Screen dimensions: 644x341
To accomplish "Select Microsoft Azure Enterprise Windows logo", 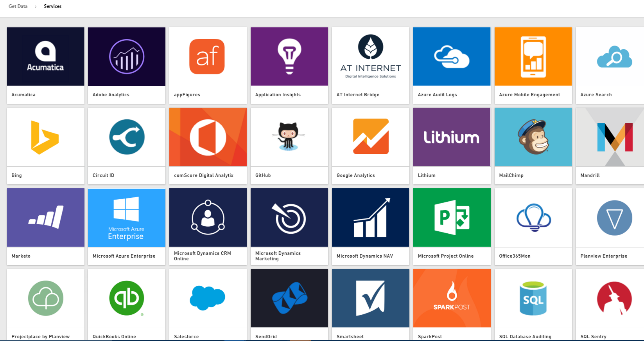I will point(126,209).
